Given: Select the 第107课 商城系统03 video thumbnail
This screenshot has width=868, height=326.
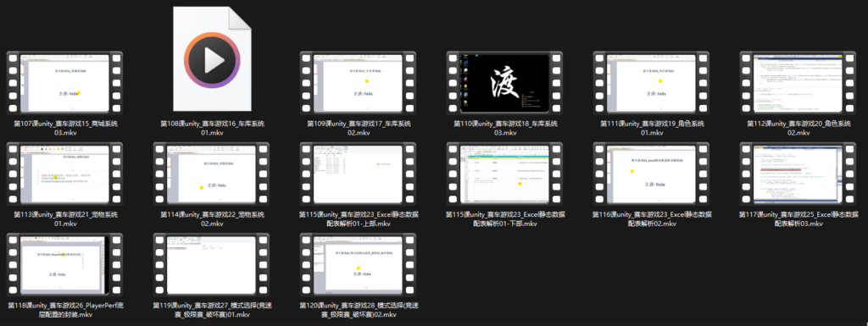Looking at the screenshot, I should pos(64,83).
